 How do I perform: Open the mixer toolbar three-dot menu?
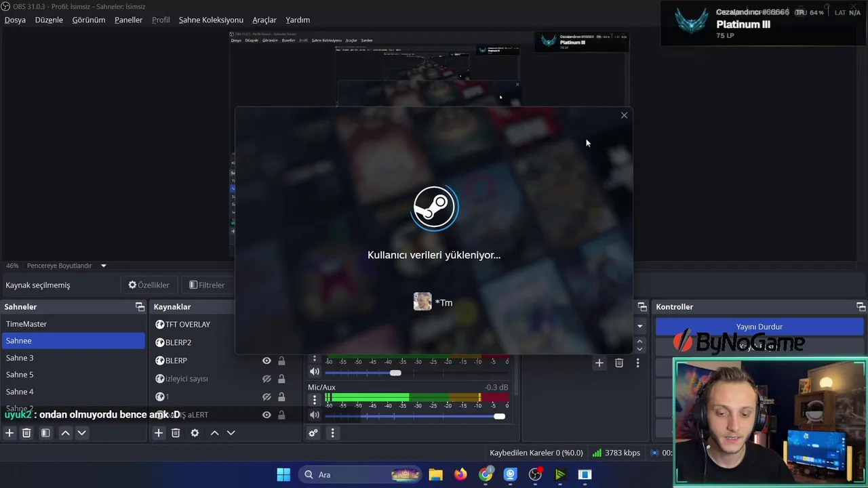332,432
